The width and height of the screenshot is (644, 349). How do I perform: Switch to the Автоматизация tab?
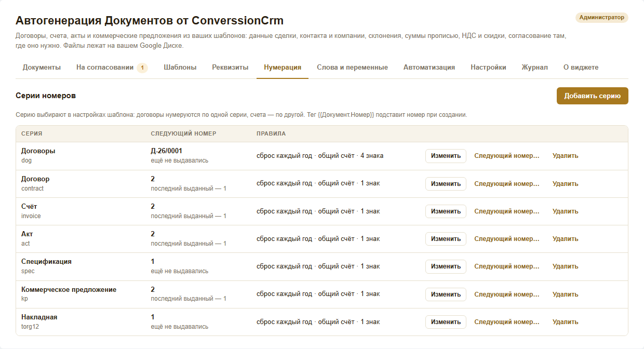[429, 68]
